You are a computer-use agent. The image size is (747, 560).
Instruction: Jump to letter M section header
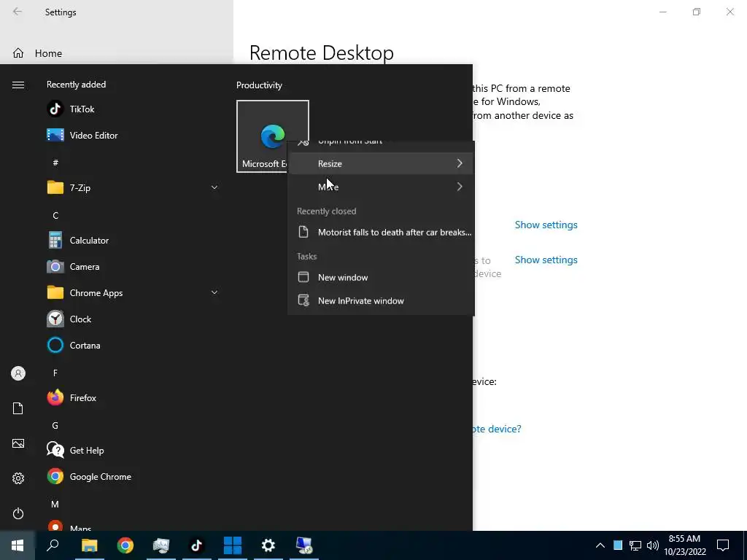click(55, 505)
